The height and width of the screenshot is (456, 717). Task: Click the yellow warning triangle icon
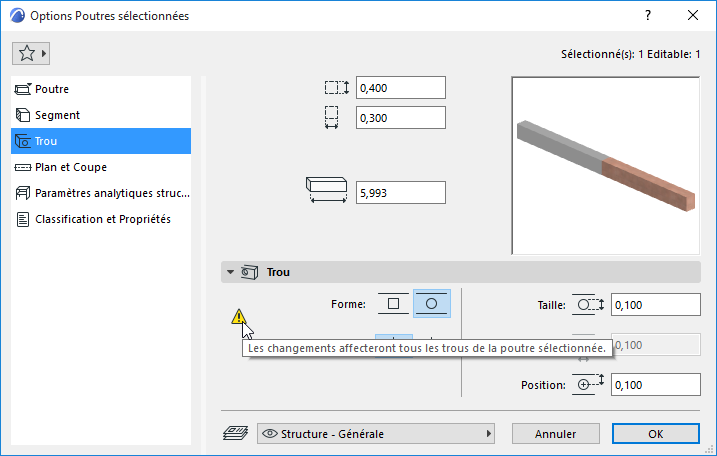click(238, 317)
